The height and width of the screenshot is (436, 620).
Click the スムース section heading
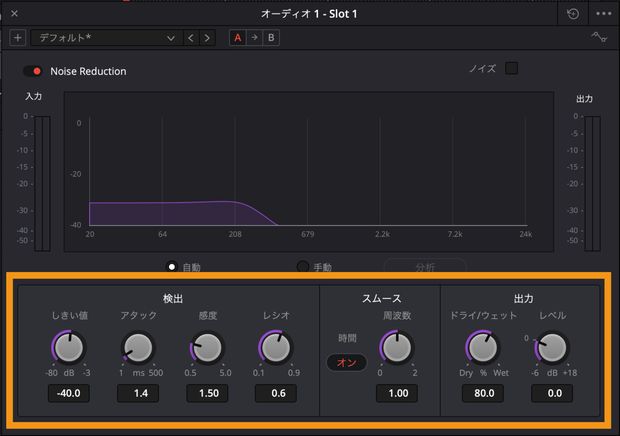click(382, 298)
